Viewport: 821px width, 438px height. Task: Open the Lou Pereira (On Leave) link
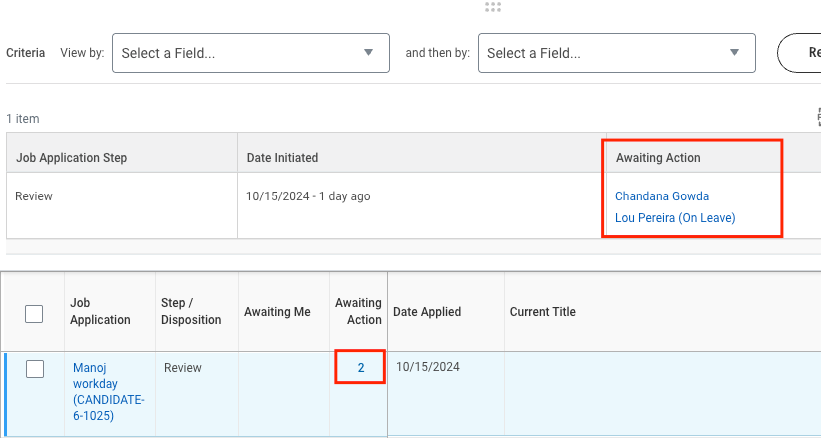click(x=675, y=218)
